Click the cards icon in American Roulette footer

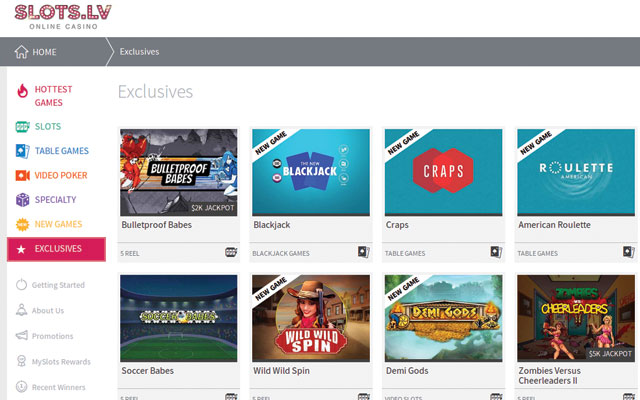(x=629, y=252)
